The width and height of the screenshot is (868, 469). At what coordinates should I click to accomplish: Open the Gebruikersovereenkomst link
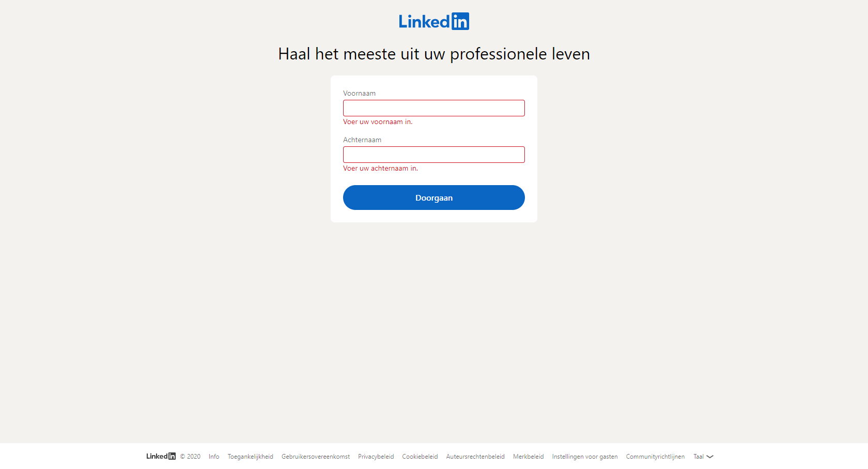[316, 457]
